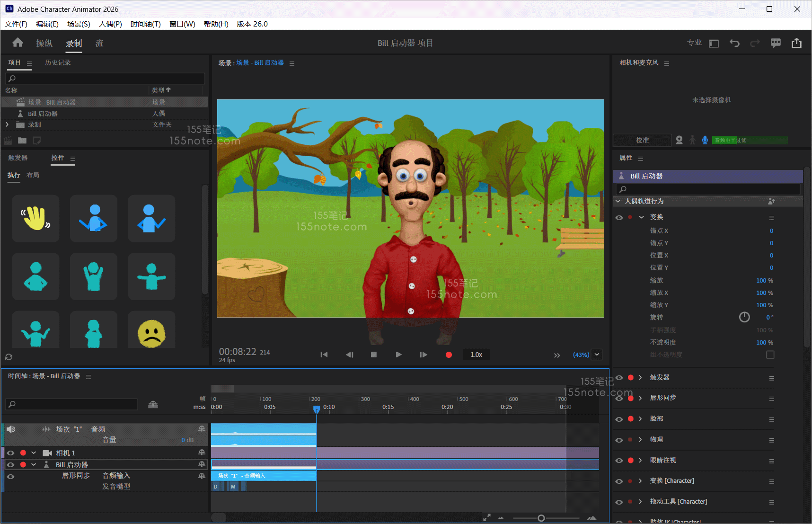
Task: Hide the 相机 1 track in timeline
Action: coord(10,453)
